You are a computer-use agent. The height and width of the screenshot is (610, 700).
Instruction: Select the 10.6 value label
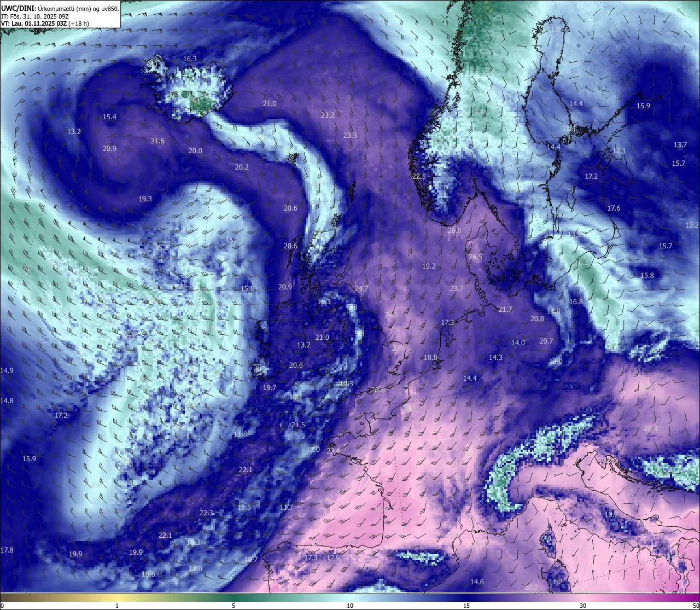[x=148, y=574]
